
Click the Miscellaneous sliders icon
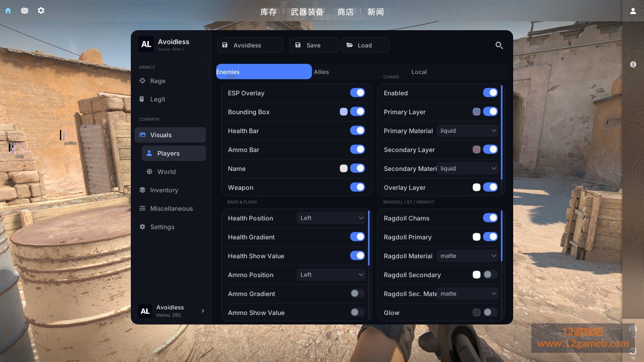[x=142, y=208]
